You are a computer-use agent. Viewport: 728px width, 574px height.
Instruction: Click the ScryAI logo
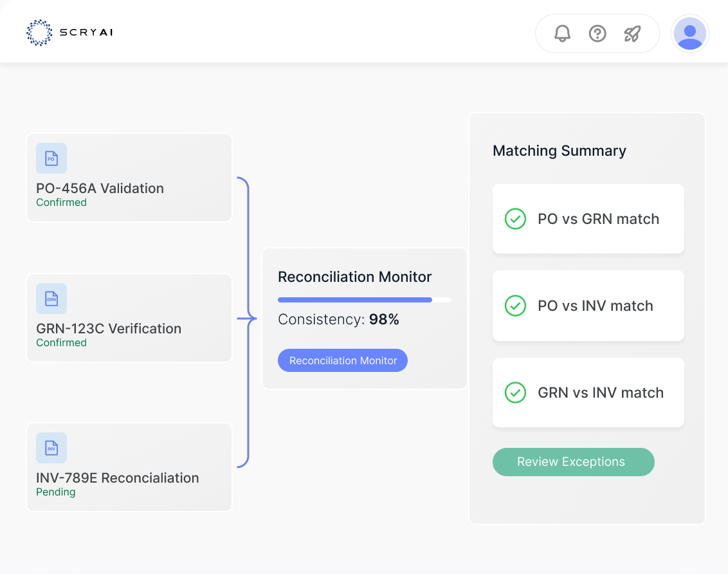coord(69,33)
